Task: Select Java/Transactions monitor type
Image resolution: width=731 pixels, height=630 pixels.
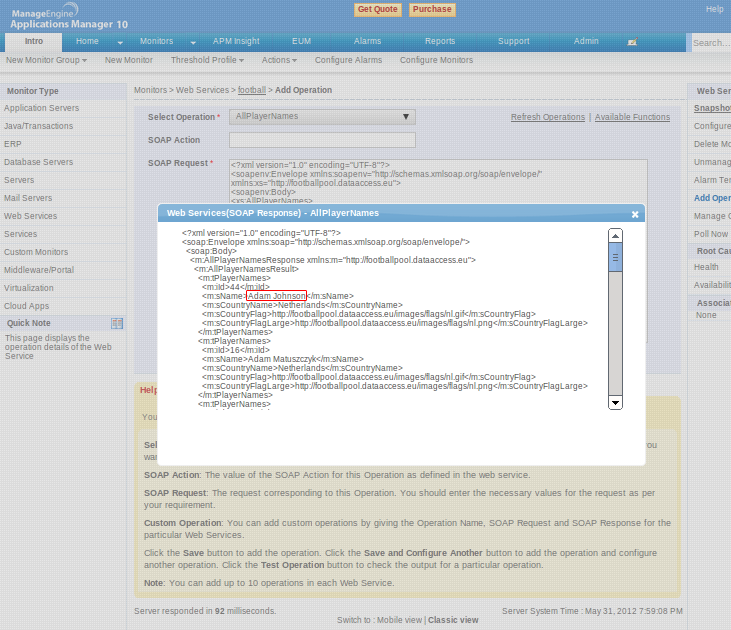Action: 38,126
